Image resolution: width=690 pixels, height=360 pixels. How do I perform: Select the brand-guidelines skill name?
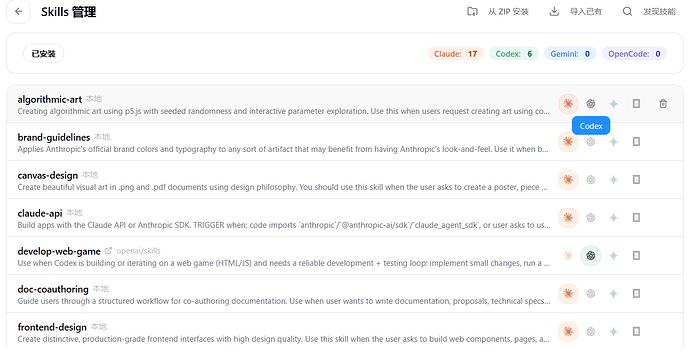54,137
